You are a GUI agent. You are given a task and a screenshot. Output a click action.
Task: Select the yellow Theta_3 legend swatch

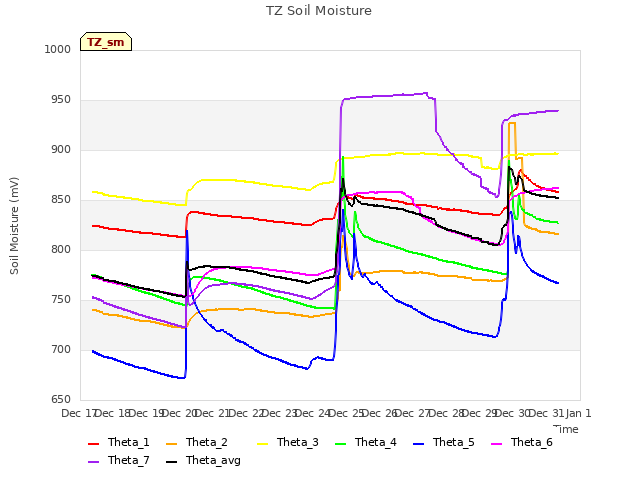pyautogui.click(x=262, y=444)
